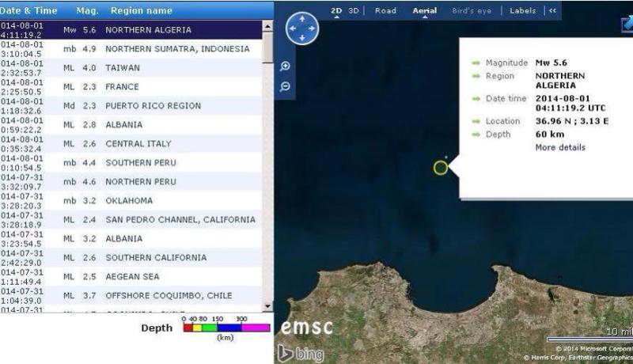This screenshot has height=364, width=633.
Task: Click scroll down arrow of earthquake list
Action: tap(267, 306)
